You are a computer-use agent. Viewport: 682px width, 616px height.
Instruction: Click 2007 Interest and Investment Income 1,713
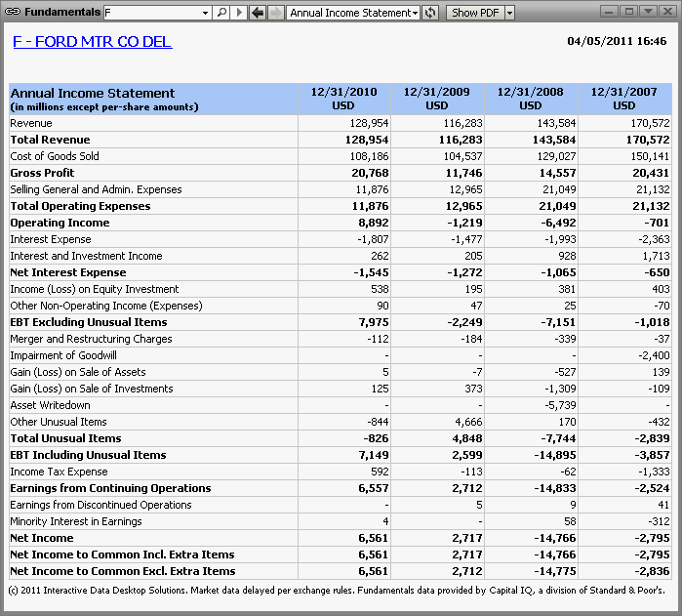tap(657, 256)
